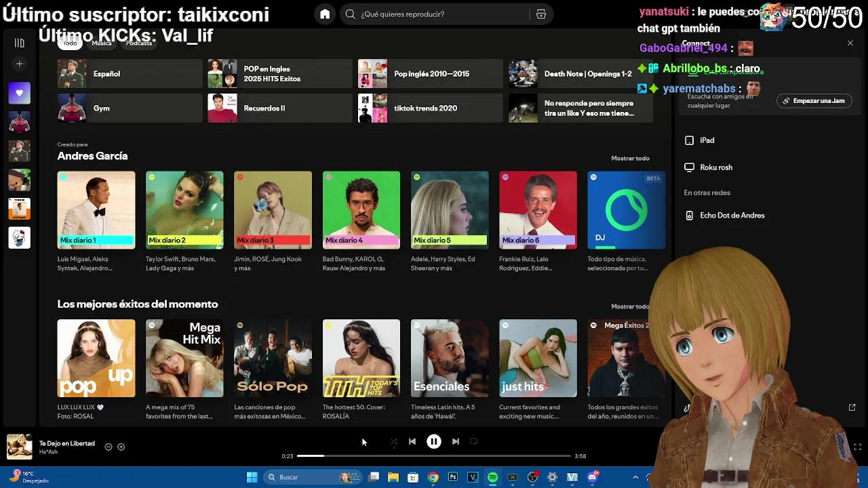
Task: Open No responde pero siempre tira playlist
Action: (x=580, y=108)
